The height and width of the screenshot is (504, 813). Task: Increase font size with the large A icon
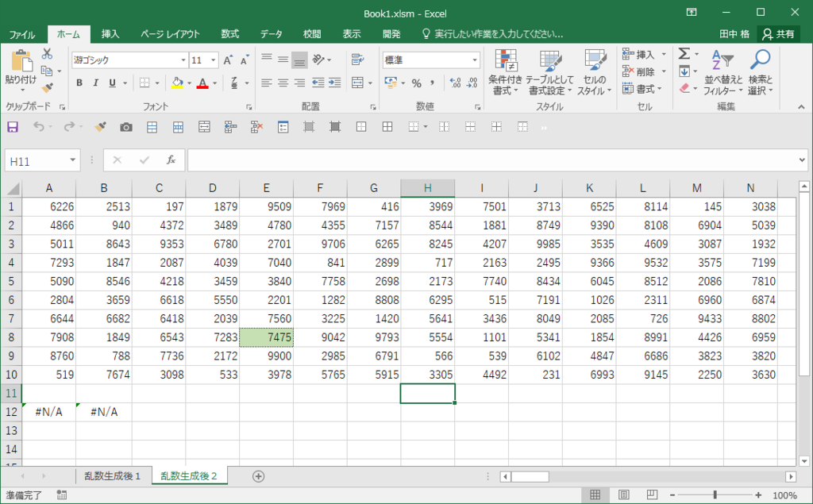tap(228, 60)
